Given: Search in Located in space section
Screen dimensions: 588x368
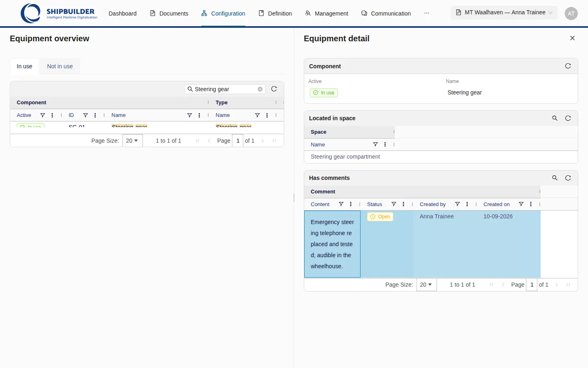Looking at the screenshot, I should click(x=555, y=118).
